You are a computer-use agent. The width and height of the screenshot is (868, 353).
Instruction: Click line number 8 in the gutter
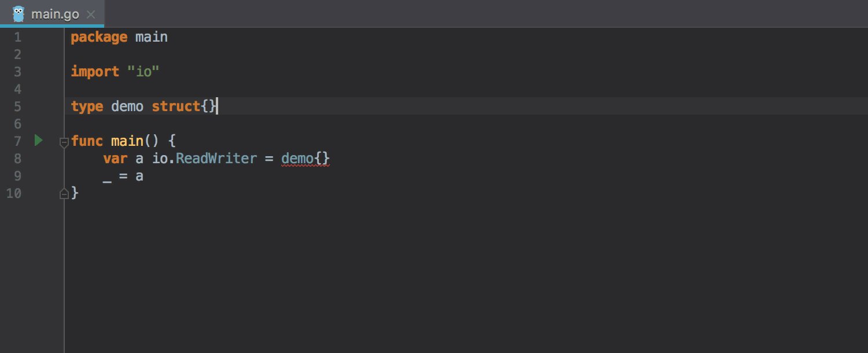17,159
